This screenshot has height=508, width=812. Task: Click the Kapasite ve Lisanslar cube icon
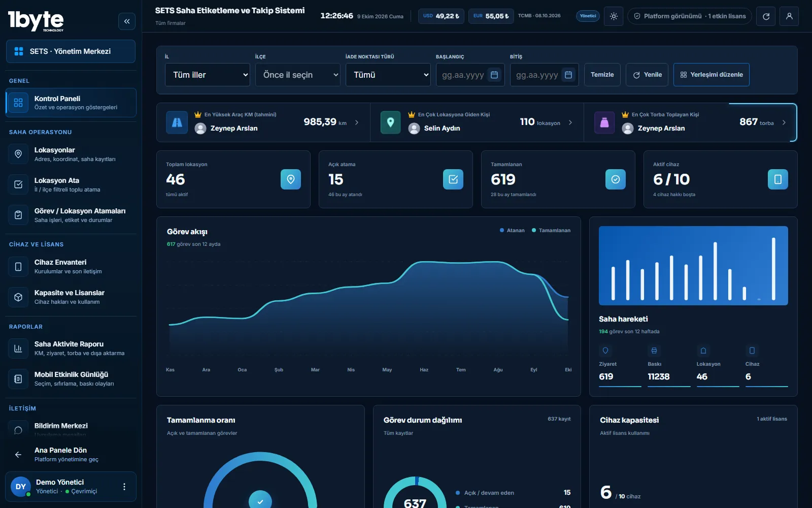pyautogui.click(x=18, y=297)
